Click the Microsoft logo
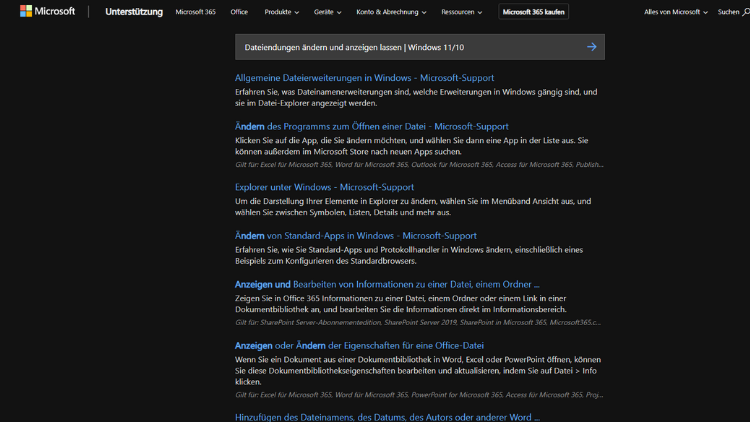The width and height of the screenshot is (750, 422). 47,11
